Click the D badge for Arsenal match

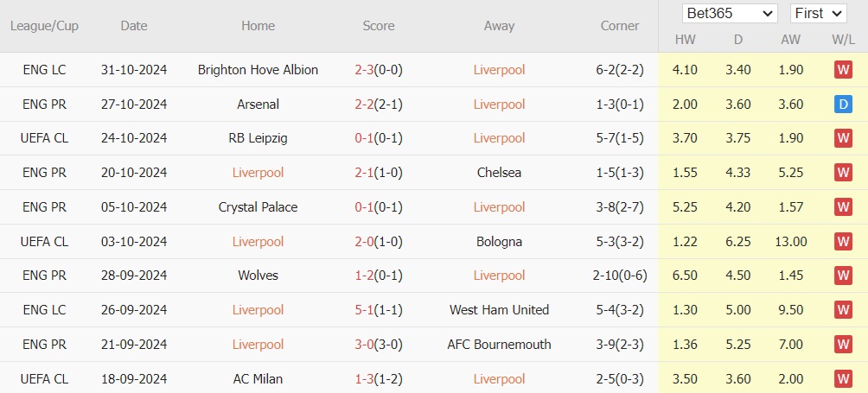(x=843, y=105)
